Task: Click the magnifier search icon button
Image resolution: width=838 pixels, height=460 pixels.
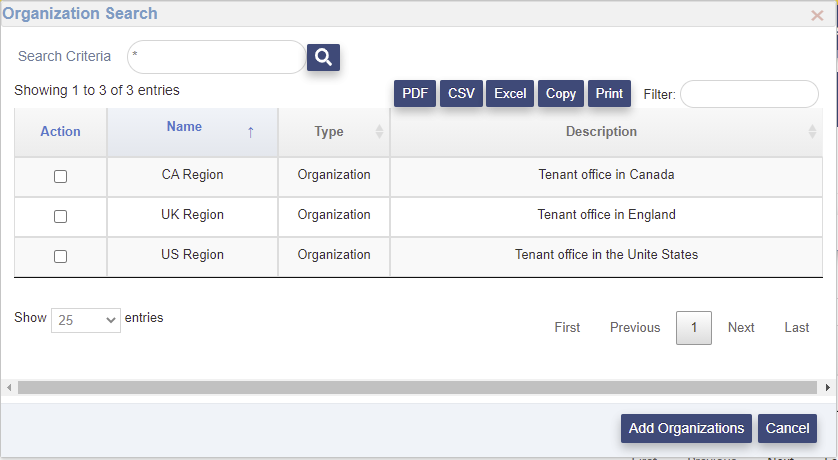Action: tap(323, 57)
